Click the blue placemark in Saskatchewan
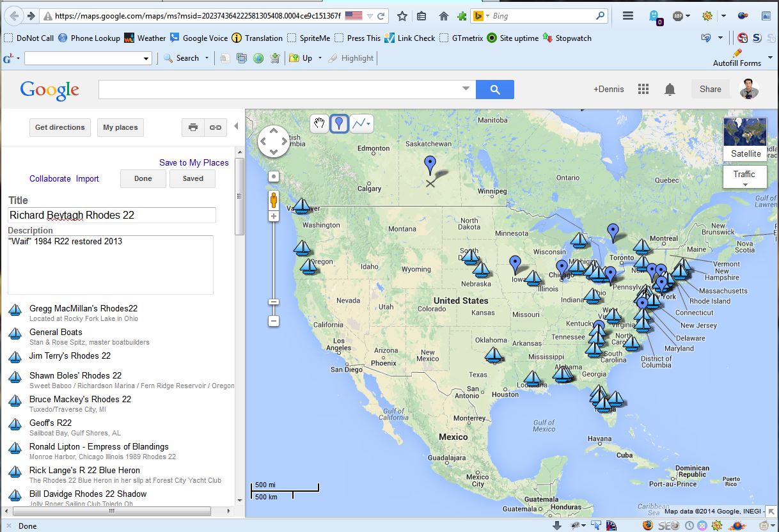Image resolution: width=779 pixels, height=532 pixels. 430,165
